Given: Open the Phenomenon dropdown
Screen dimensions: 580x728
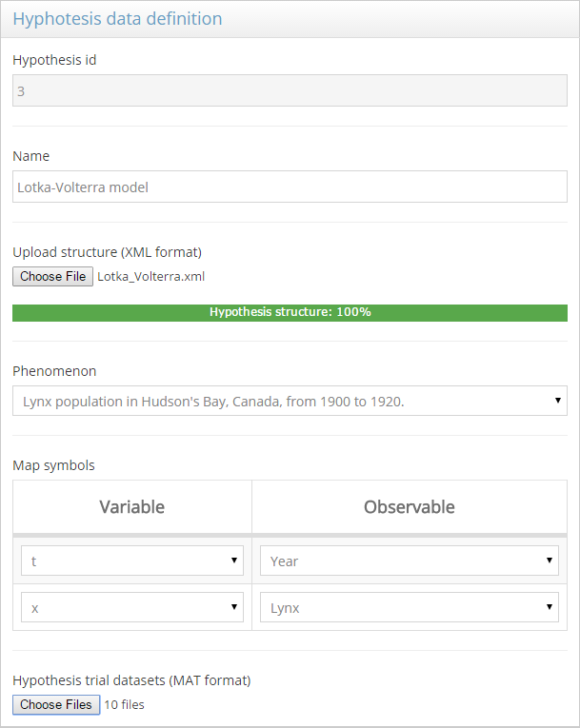Looking at the screenshot, I should click(x=290, y=402).
